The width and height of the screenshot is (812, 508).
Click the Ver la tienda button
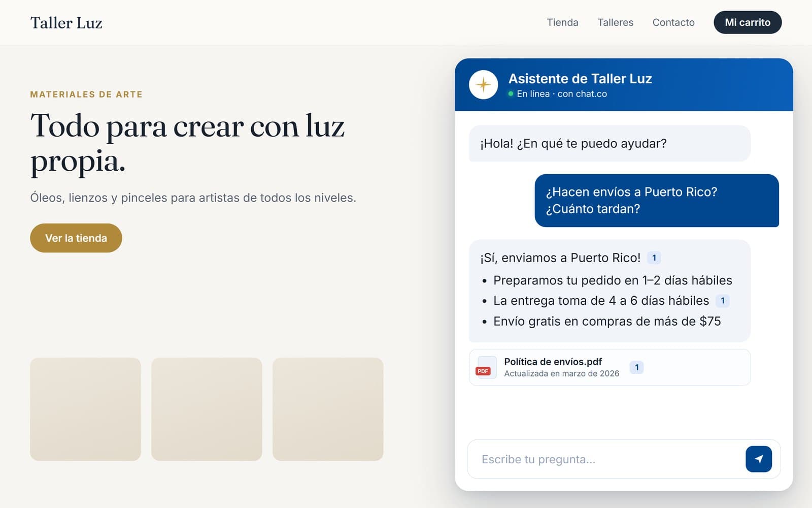click(x=76, y=238)
